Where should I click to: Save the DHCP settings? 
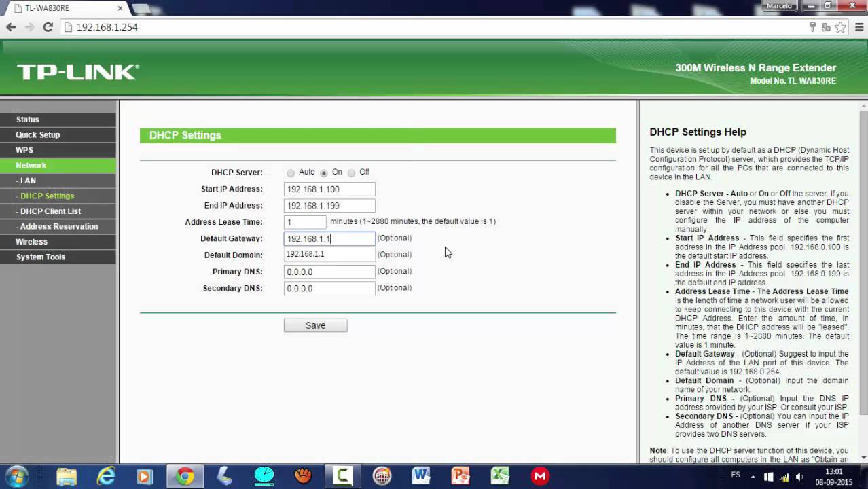pos(315,325)
